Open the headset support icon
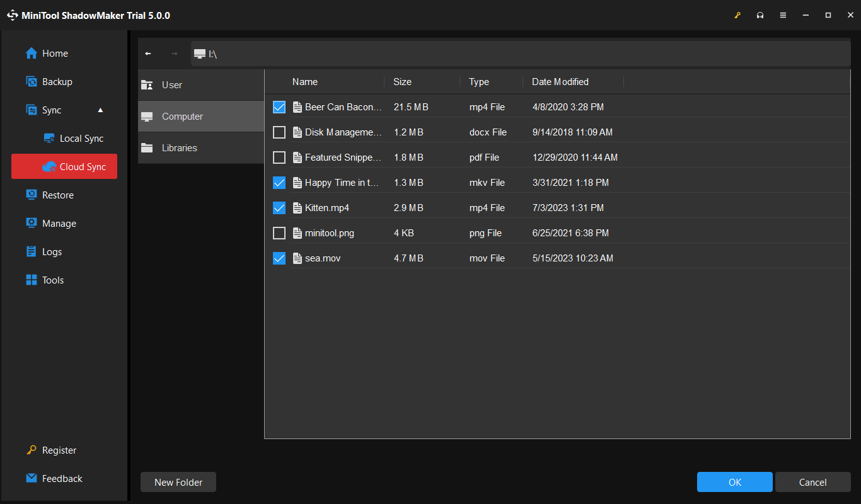 [x=760, y=15]
